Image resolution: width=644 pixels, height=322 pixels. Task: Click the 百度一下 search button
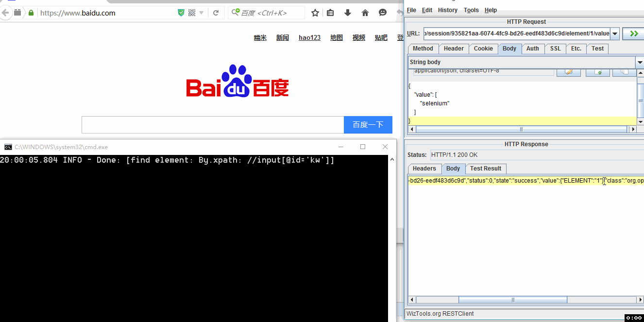(x=368, y=125)
